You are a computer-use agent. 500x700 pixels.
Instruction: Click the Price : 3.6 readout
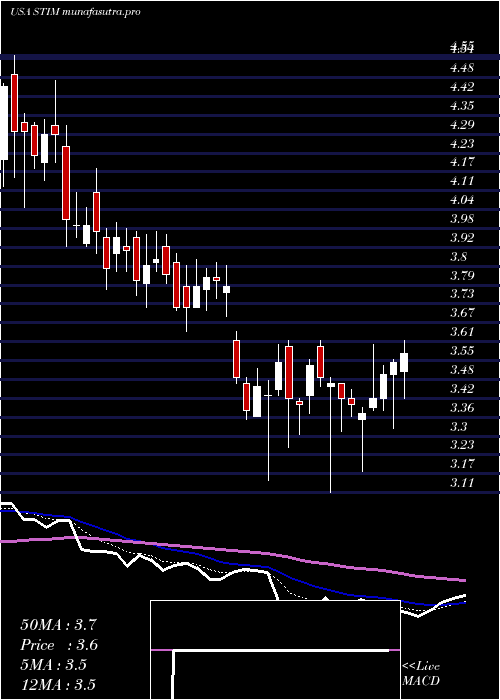[58, 645]
